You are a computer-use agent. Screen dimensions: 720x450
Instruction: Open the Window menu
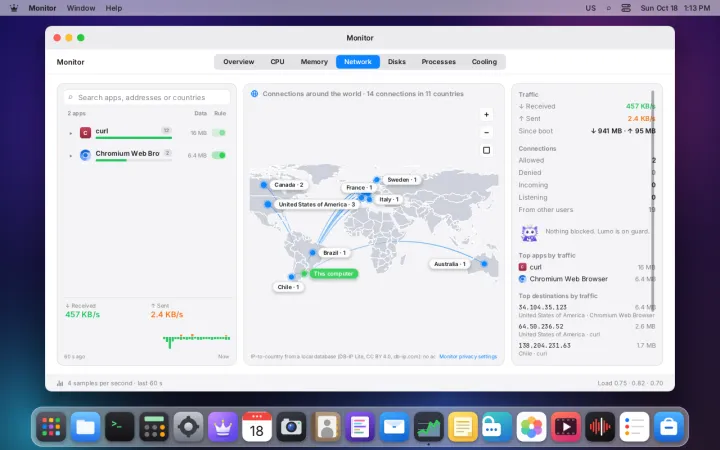81,8
